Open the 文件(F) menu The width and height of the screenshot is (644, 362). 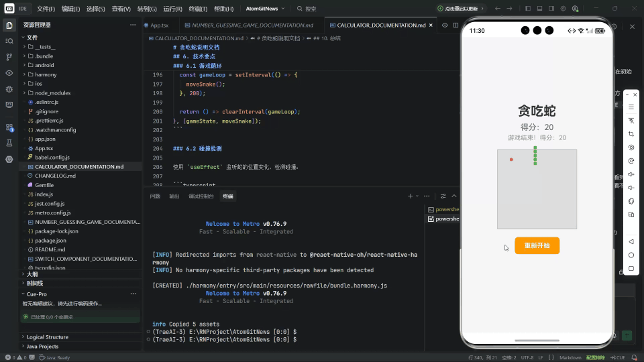[46, 9]
